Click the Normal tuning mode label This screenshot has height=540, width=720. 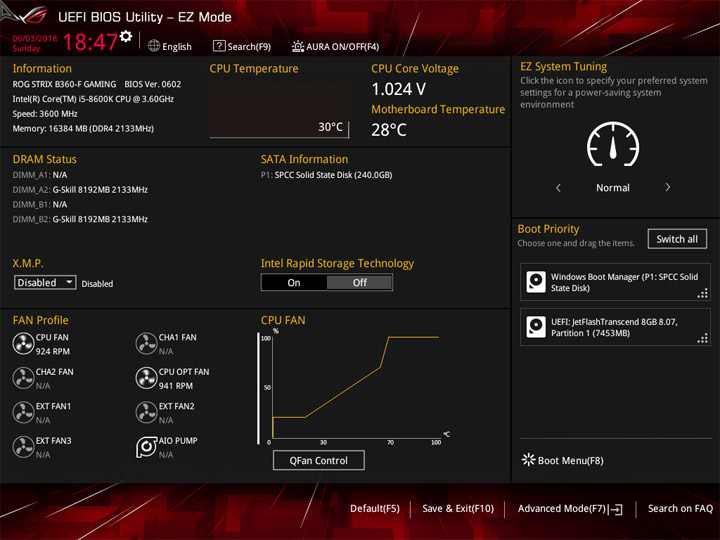click(613, 187)
